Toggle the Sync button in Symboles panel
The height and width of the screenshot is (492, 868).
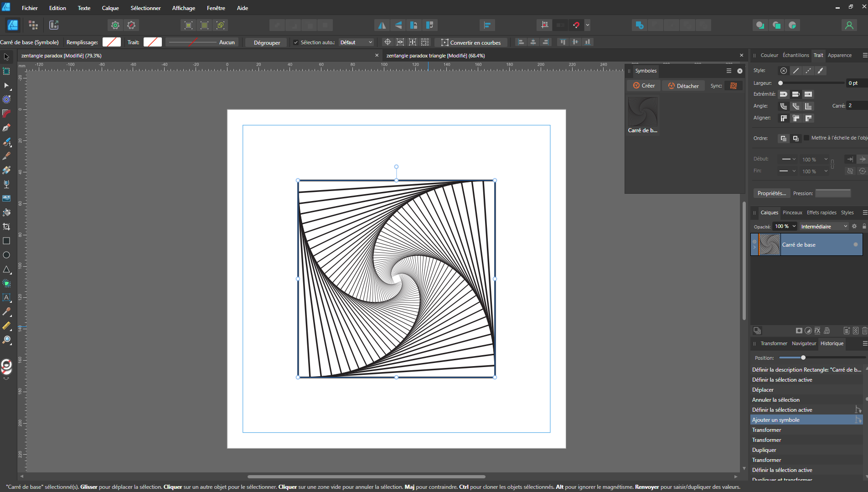734,86
